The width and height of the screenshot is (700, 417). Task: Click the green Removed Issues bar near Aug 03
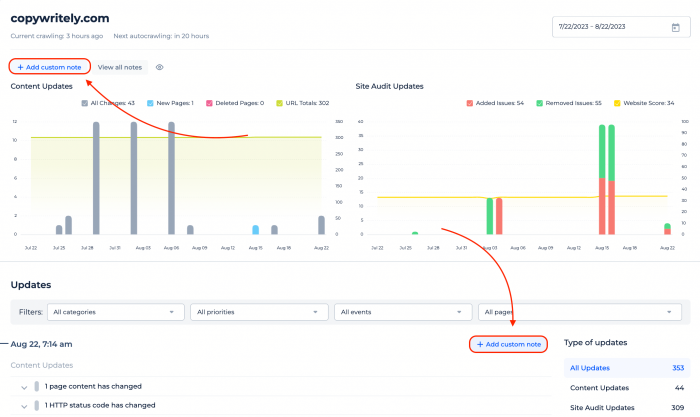pos(490,216)
